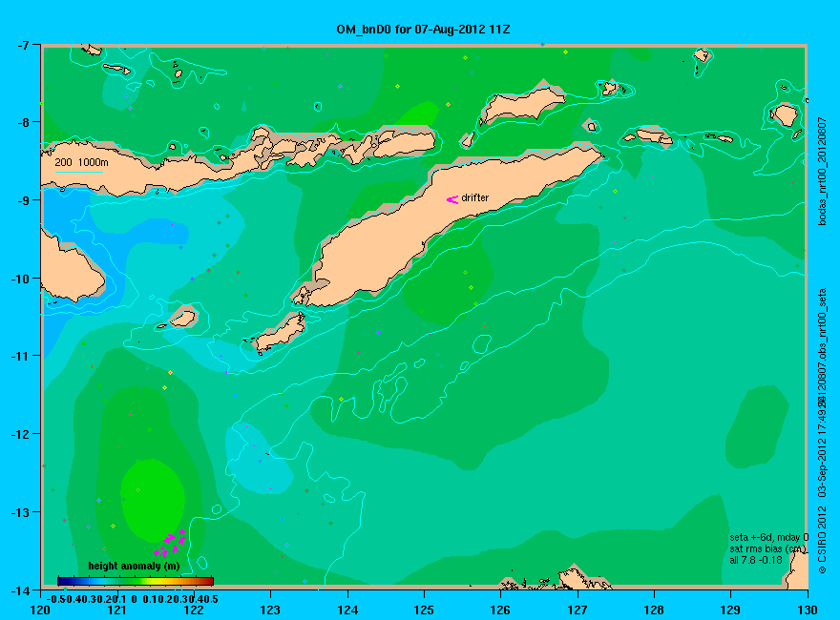The image size is (840, 620).
Task: Click the 126 longitude axis label
Action: (x=500, y=610)
